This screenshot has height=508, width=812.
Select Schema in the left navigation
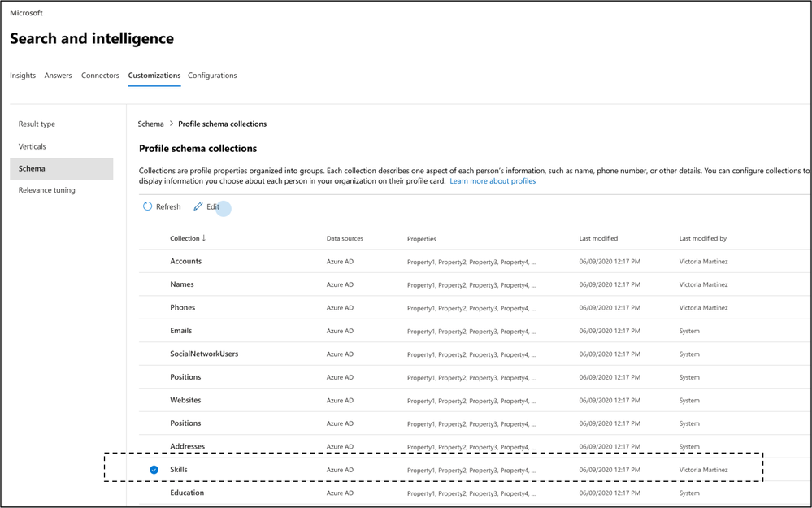click(x=33, y=168)
